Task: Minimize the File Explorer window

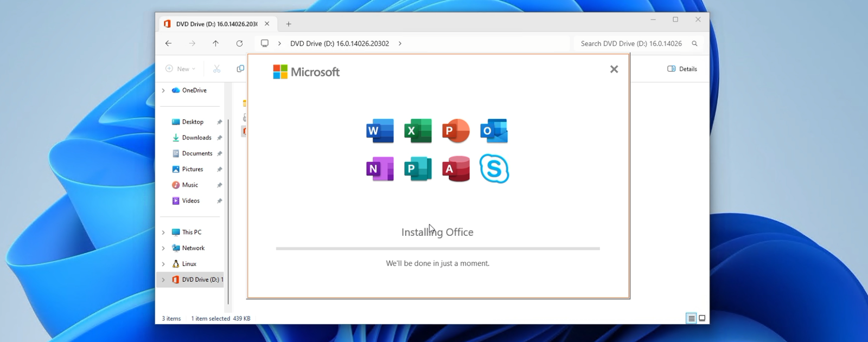Action: [653, 20]
